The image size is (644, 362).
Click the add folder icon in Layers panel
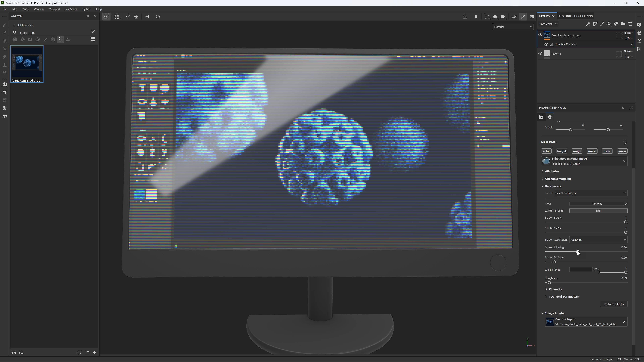point(623,24)
